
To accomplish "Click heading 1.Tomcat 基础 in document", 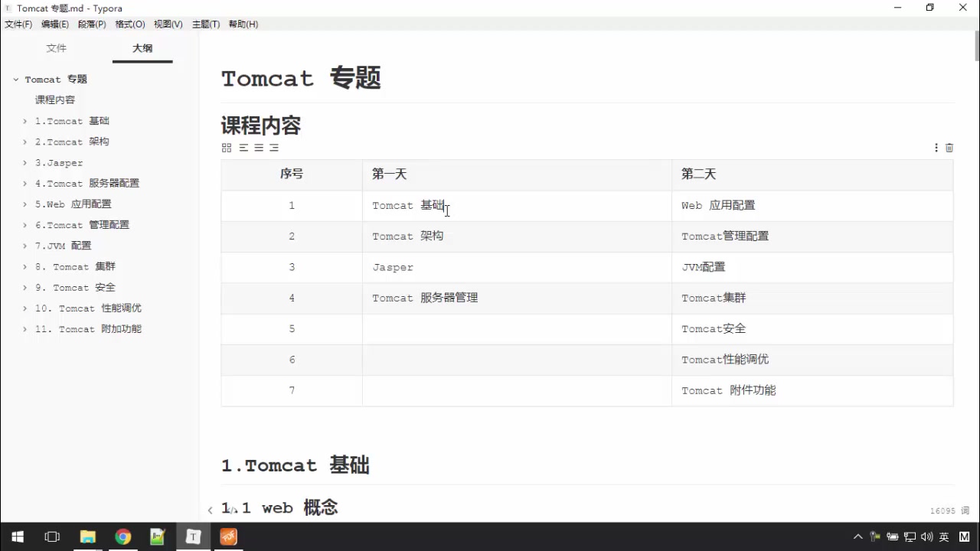I will (x=296, y=465).
